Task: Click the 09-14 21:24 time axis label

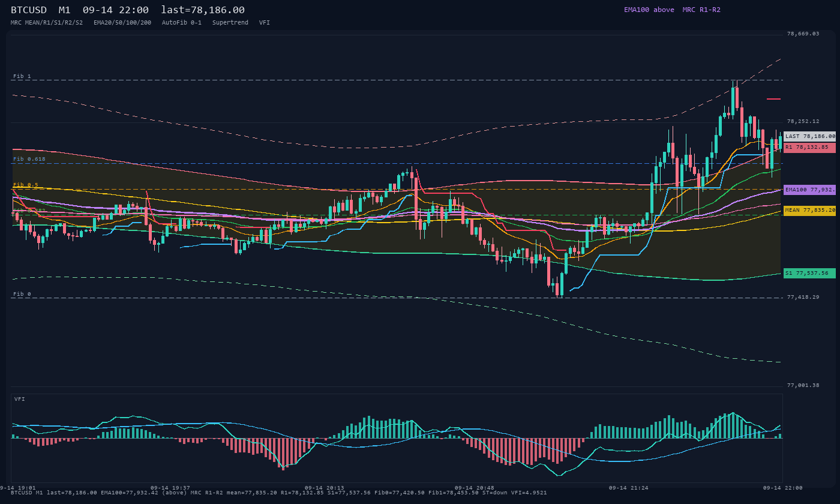Action: click(x=629, y=488)
